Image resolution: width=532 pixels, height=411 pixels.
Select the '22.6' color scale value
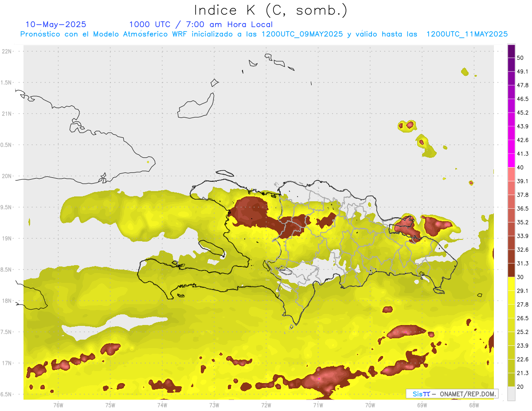click(523, 360)
